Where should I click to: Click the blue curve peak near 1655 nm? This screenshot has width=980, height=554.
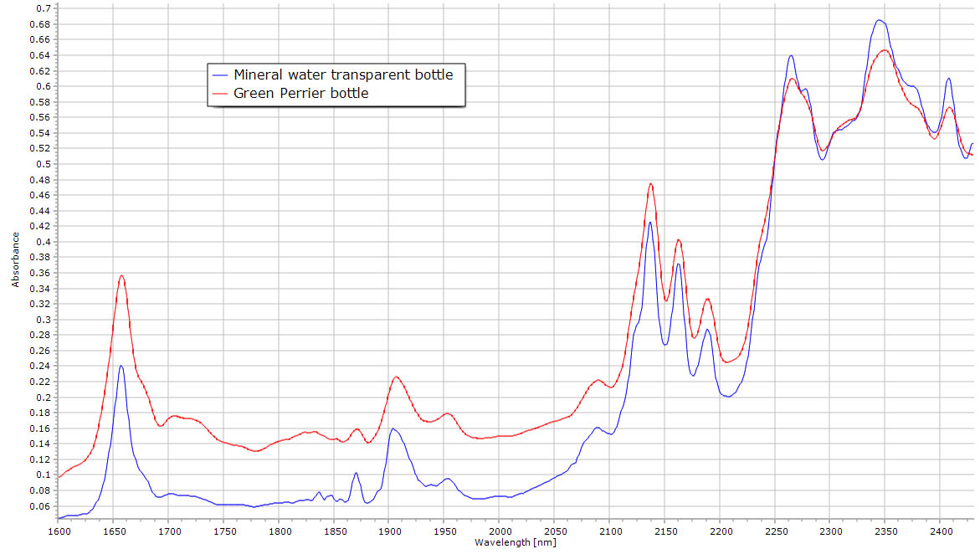click(x=121, y=366)
